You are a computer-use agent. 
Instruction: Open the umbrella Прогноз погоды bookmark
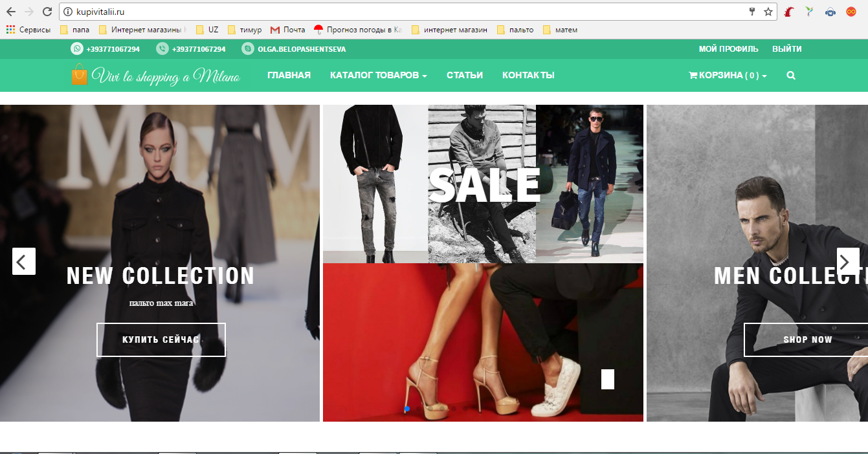(357, 30)
